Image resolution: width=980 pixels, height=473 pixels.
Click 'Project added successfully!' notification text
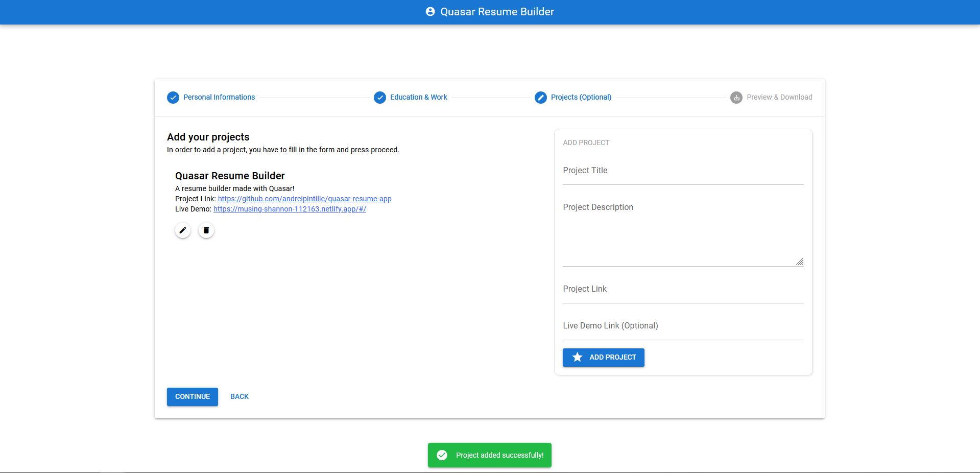coord(500,455)
